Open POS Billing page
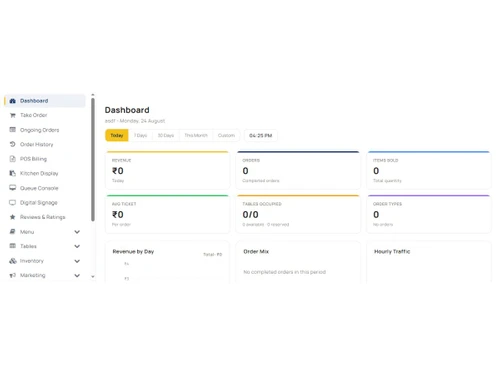 tap(44, 159)
